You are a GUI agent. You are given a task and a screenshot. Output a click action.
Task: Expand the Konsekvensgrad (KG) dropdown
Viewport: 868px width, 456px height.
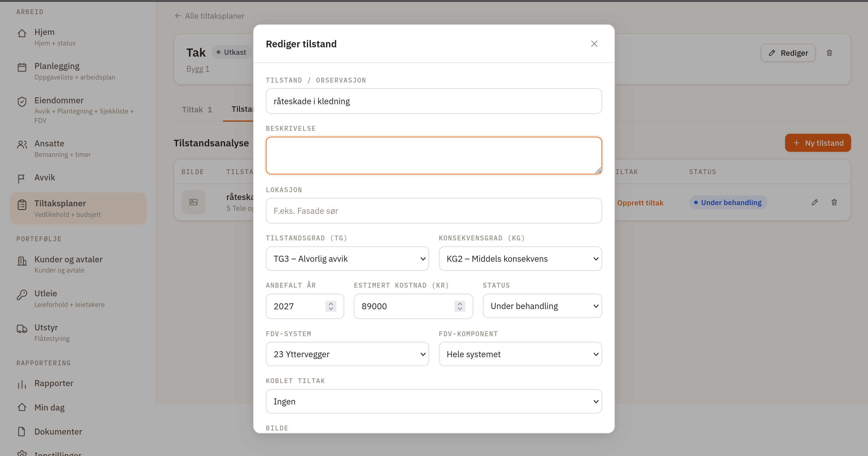point(520,259)
